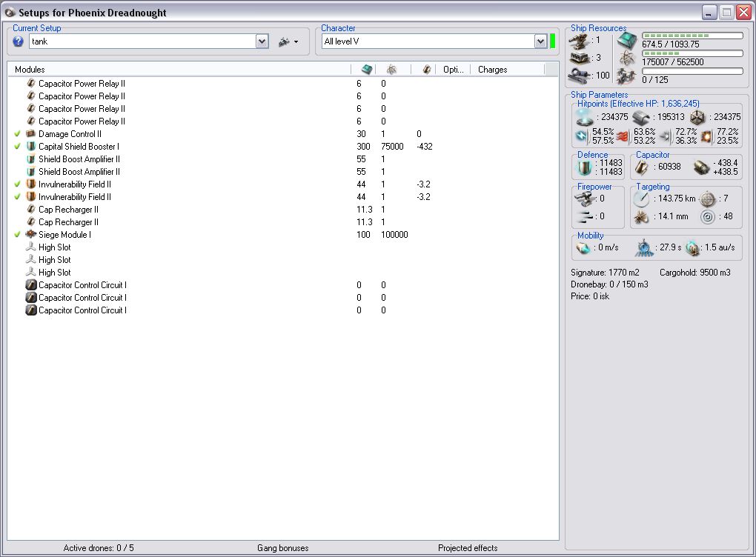
Task: Click the Siege Module I icon
Action: tap(31, 234)
